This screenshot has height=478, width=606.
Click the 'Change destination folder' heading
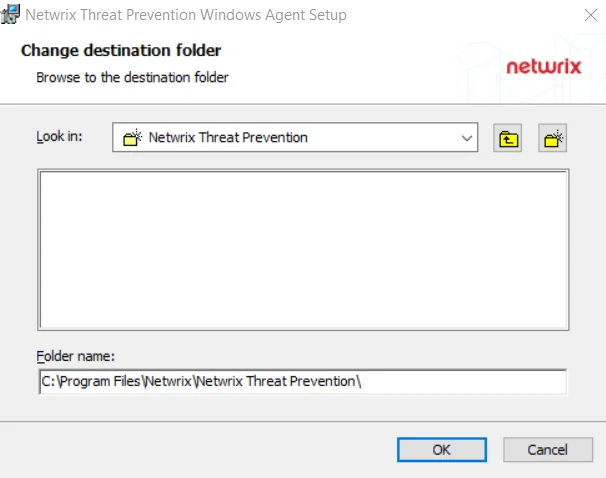point(121,51)
